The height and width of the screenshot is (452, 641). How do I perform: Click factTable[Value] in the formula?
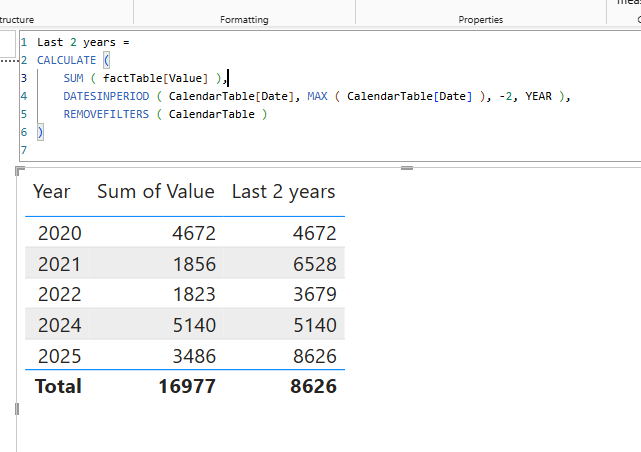155,78
